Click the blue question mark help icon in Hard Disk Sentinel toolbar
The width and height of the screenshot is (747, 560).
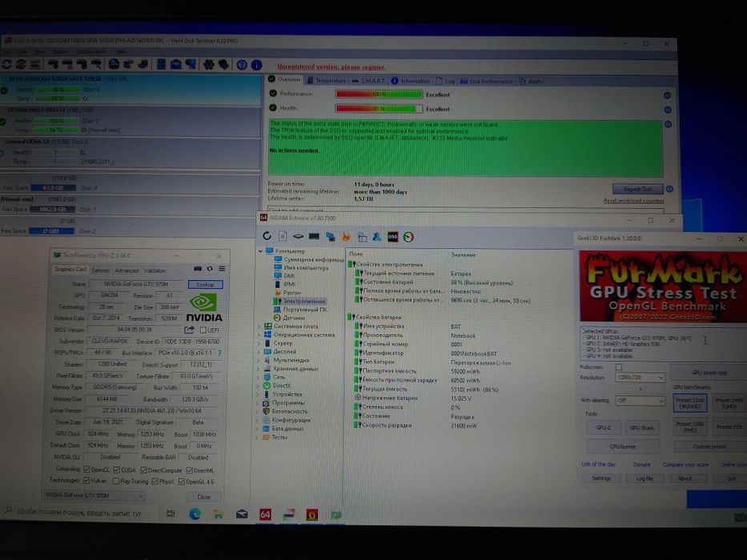coord(242,64)
